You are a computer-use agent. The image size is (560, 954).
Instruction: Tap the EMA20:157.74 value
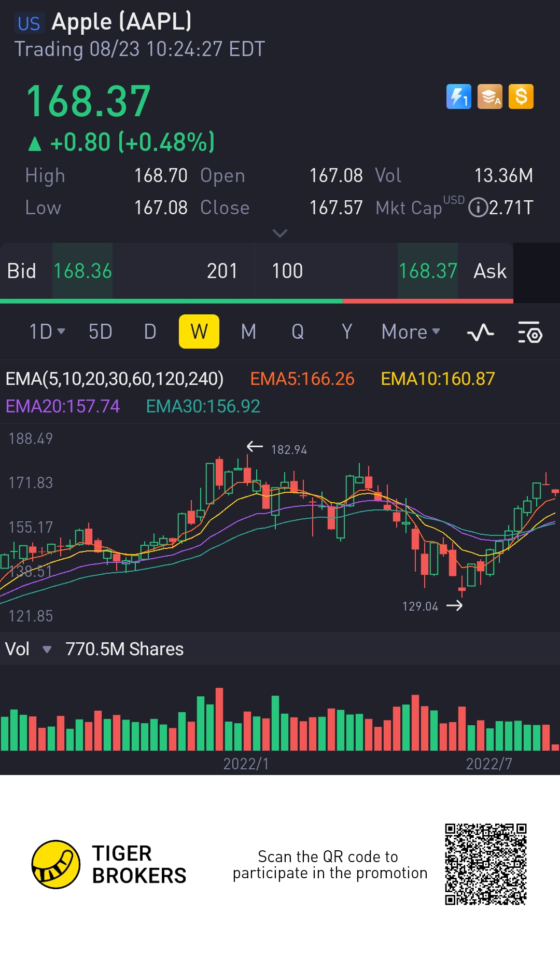tap(63, 406)
